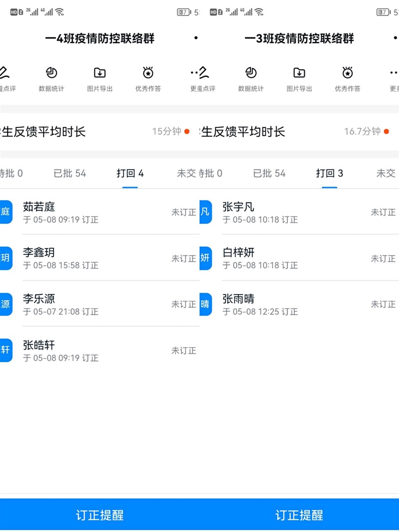
Task: Switch to the 打回 4 tab
Action: tap(130, 173)
